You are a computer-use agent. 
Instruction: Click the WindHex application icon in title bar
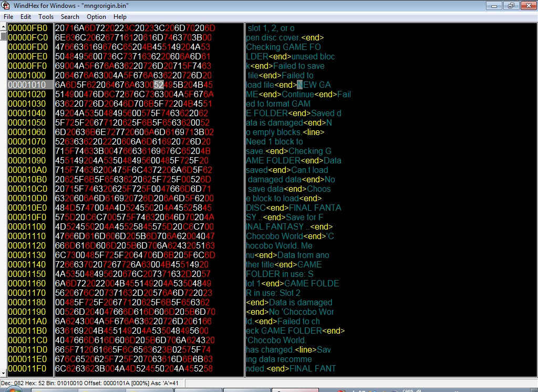[5, 5]
